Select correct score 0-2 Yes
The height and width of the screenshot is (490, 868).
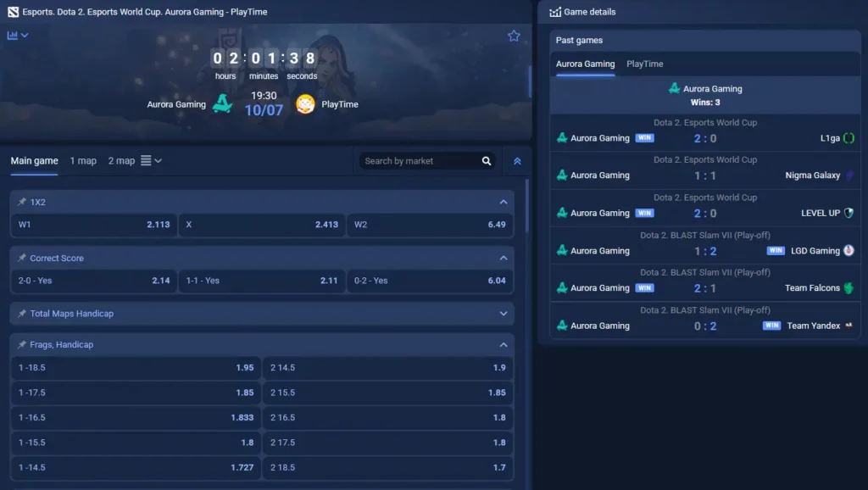point(430,281)
